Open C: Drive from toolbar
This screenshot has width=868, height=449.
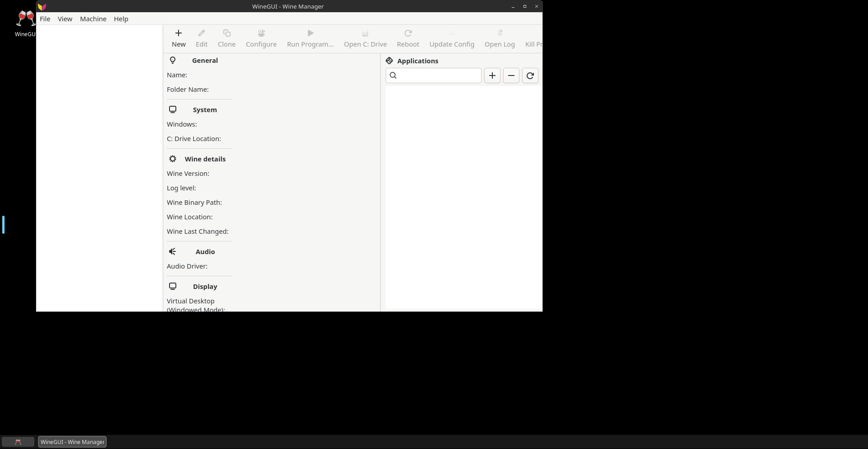(x=365, y=38)
